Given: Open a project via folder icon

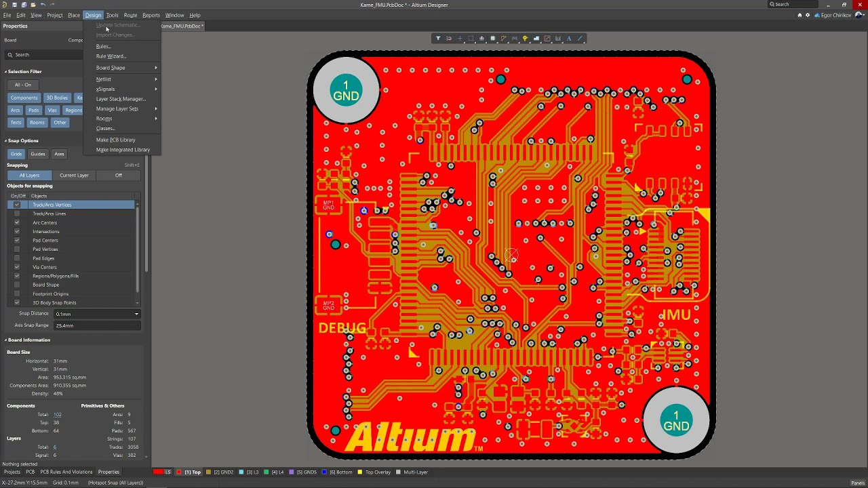Looking at the screenshot, I should pos(33,5).
